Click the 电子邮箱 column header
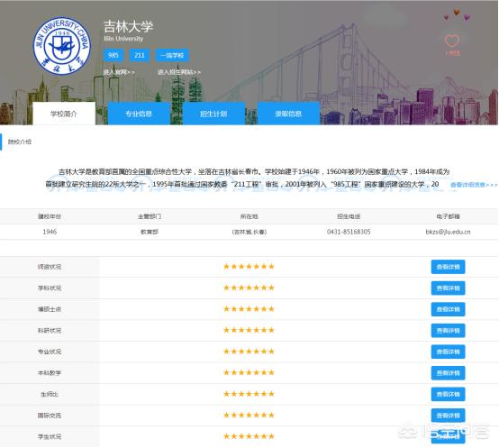The width and height of the screenshot is (499, 448). [x=448, y=216]
